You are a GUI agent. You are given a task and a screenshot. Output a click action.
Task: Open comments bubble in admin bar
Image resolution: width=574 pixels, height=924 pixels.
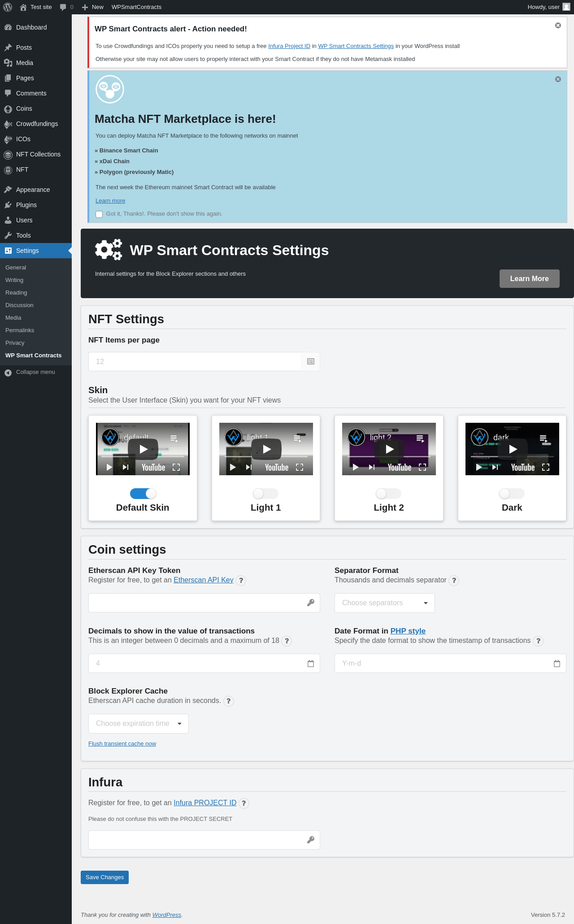(66, 7)
